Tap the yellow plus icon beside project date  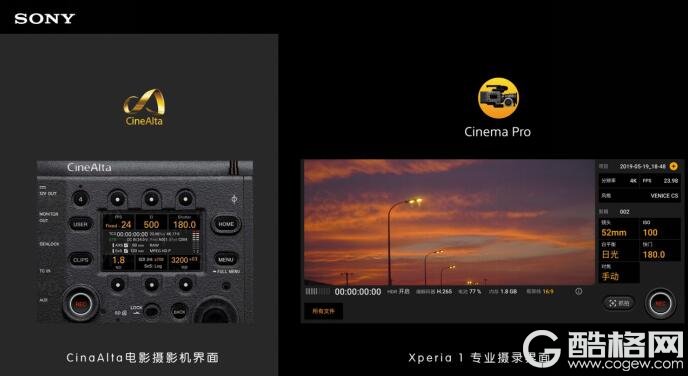[x=674, y=166]
